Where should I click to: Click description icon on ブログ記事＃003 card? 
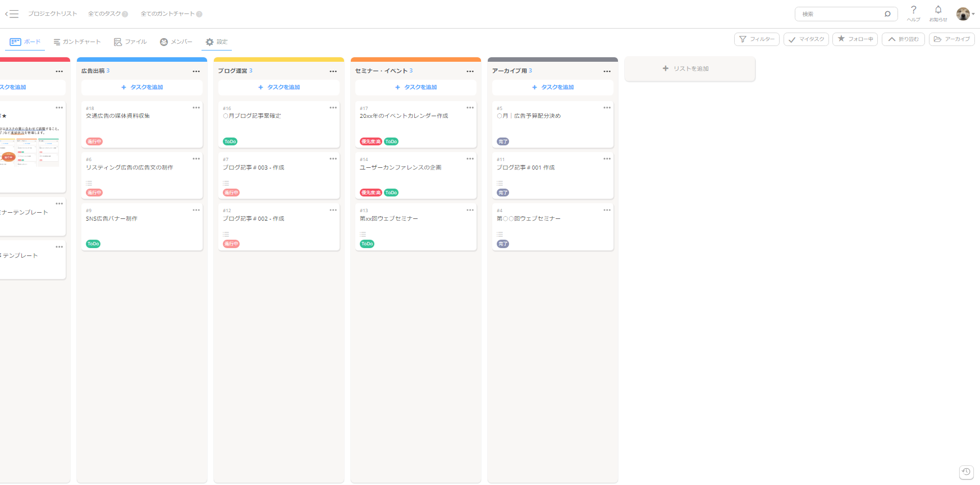226,183
